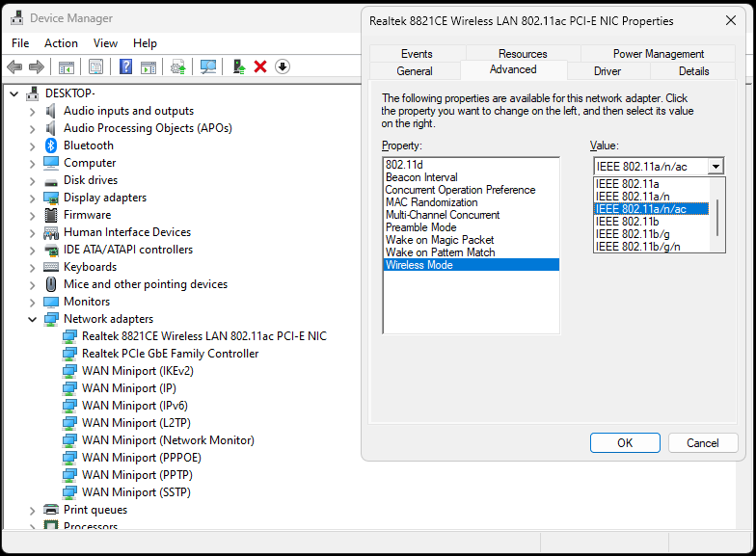Collapse the DESKTOP root node
756x556 pixels.
14,93
